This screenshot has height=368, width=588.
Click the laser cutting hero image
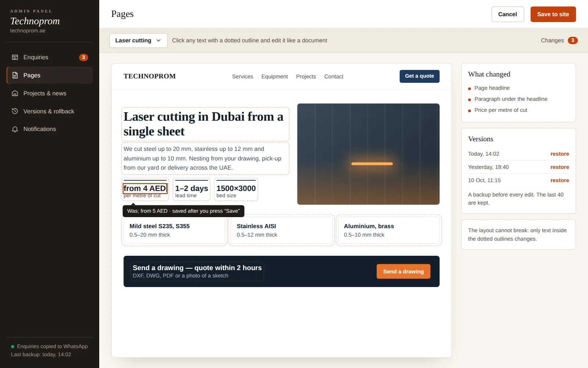click(x=368, y=154)
